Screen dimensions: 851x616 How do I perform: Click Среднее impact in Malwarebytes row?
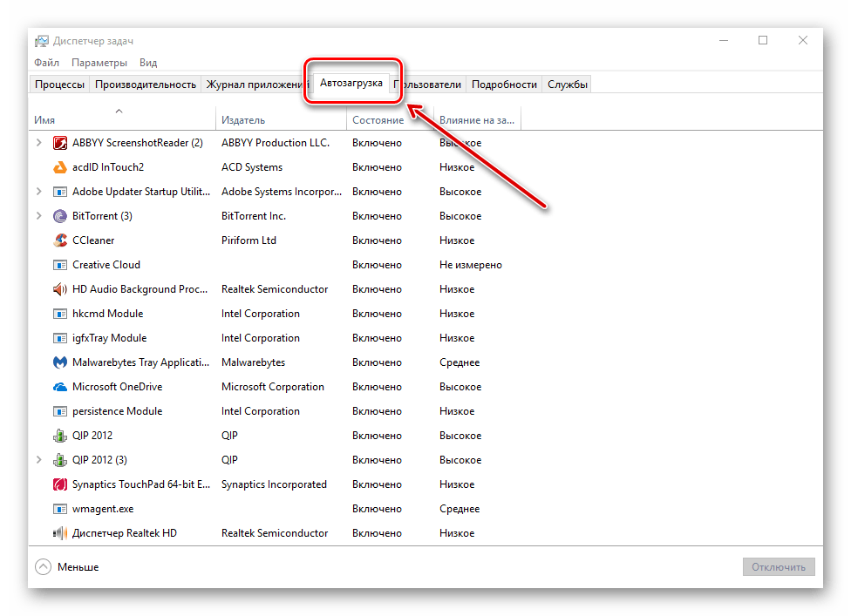460,362
